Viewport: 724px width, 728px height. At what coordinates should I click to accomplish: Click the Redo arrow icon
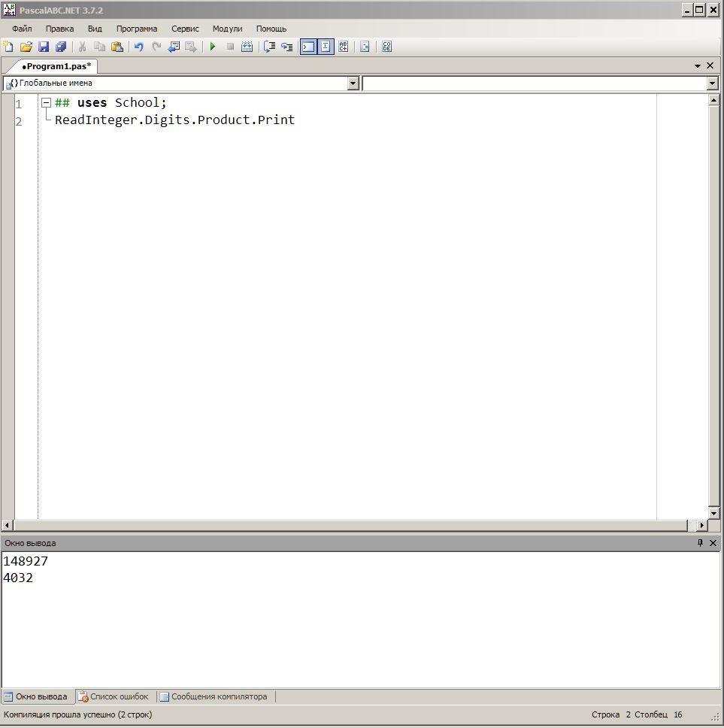pos(156,47)
